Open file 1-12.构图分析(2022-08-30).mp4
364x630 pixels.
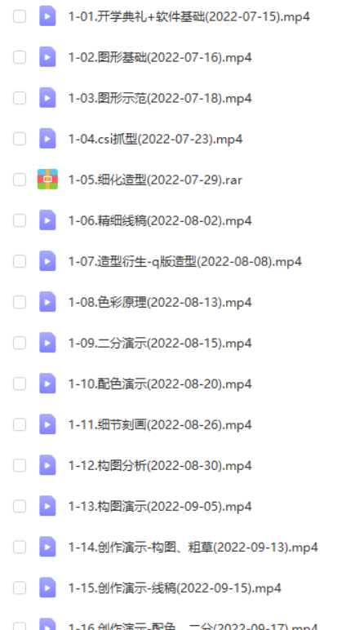click(160, 466)
